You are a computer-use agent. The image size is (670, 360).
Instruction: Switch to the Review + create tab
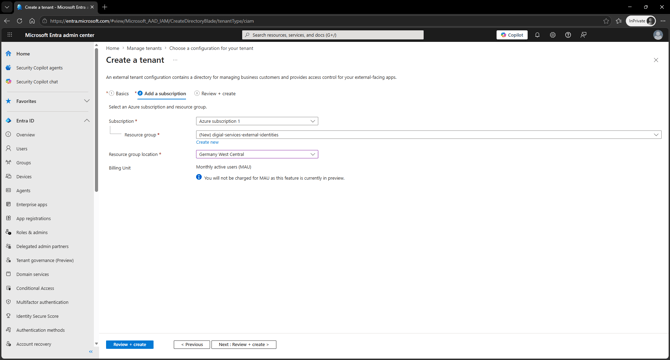(215, 94)
